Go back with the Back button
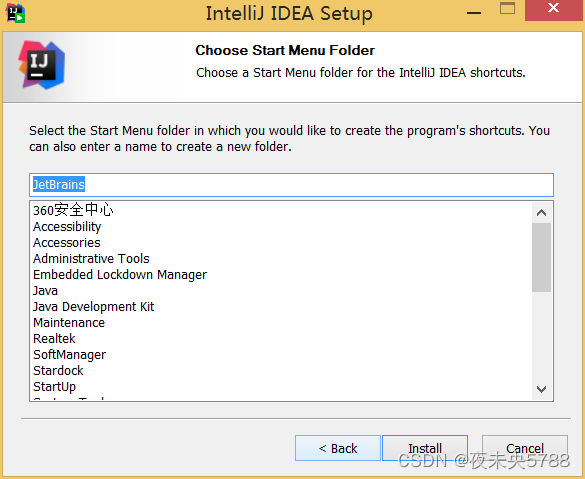585x479 pixels. (338, 448)
